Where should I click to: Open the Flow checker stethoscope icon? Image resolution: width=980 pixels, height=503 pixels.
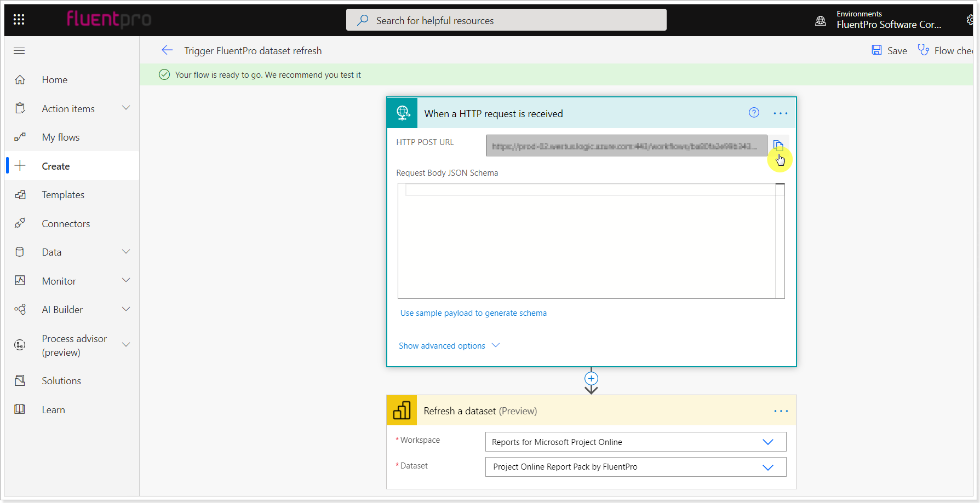[x=924, y=50]
